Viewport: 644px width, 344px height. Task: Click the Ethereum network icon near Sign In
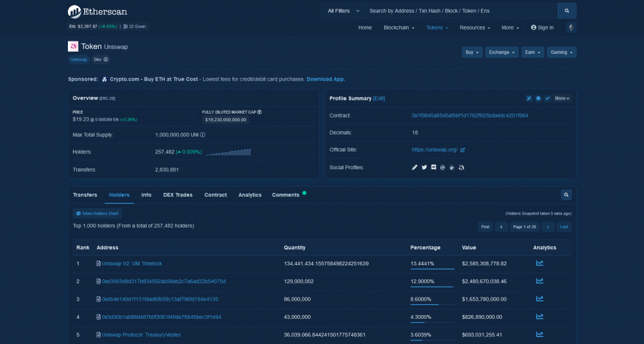(571, 28)
